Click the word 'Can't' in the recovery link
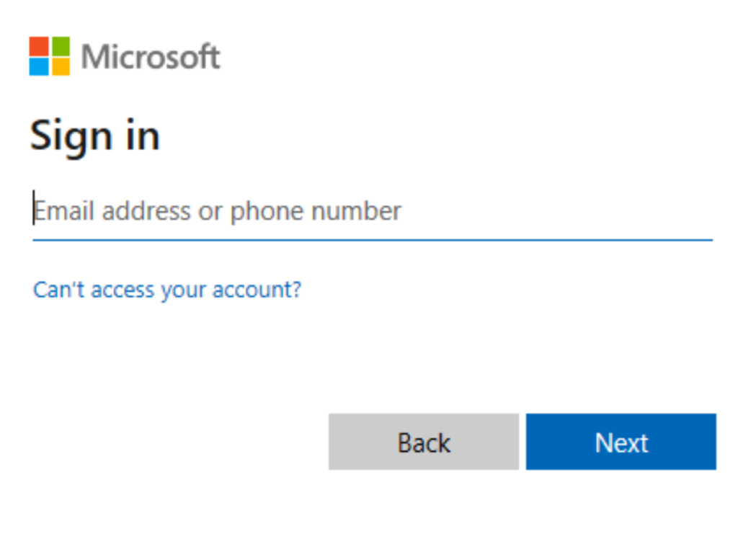This screenshot has width=738, height=560. 59,290
